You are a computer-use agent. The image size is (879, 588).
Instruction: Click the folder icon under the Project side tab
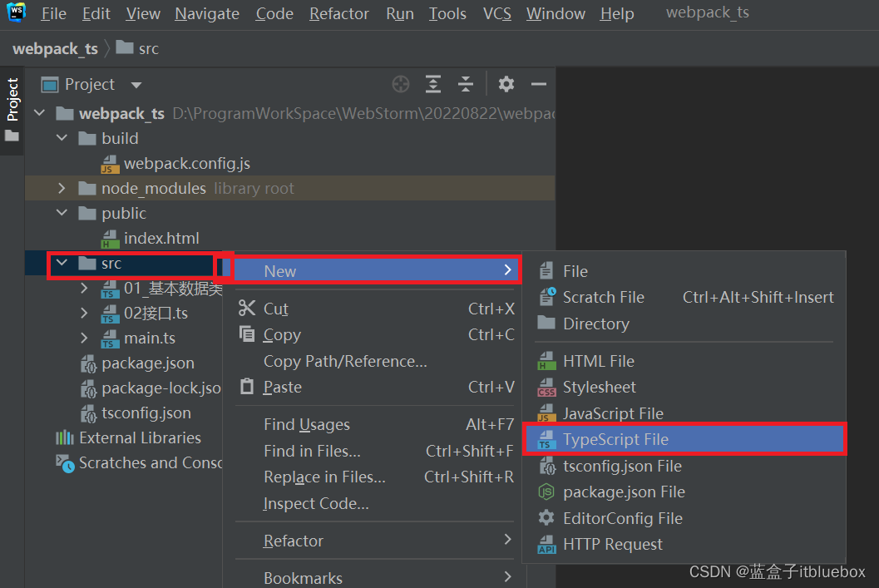coord(12,136)
